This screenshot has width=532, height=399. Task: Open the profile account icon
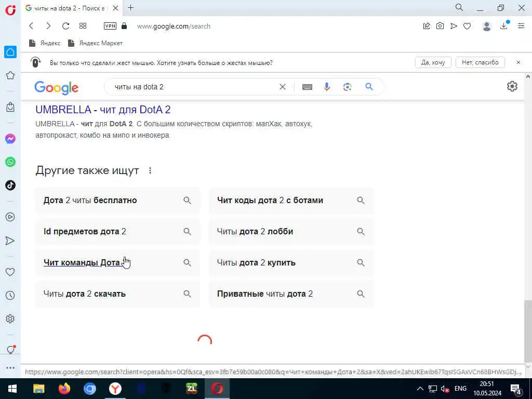[487, 26]
